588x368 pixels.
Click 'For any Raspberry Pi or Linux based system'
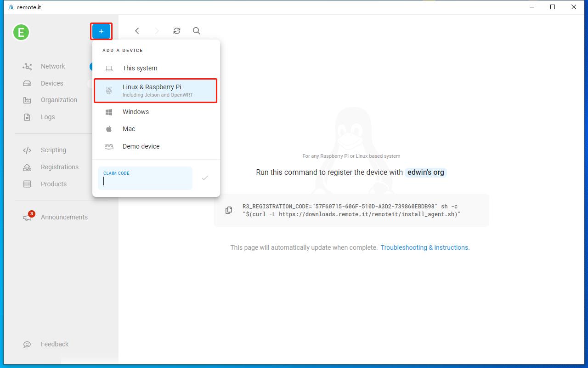(351, 156)
